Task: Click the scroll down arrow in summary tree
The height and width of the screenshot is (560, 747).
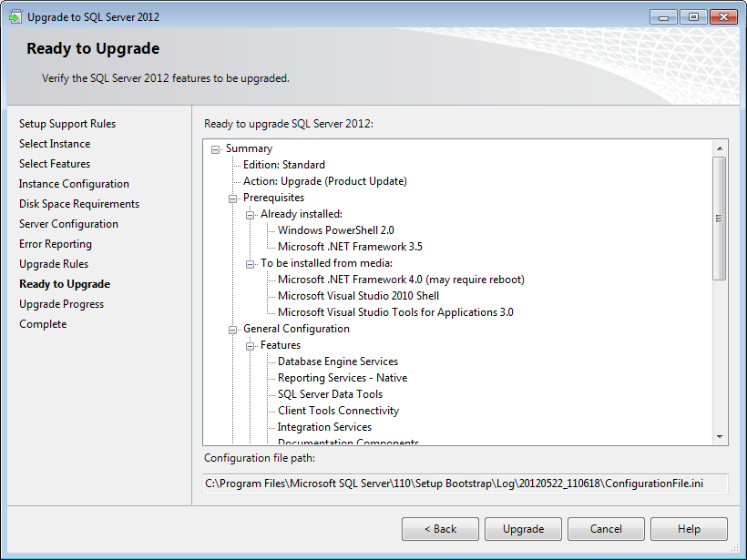Action: click(x=720, y=437)
